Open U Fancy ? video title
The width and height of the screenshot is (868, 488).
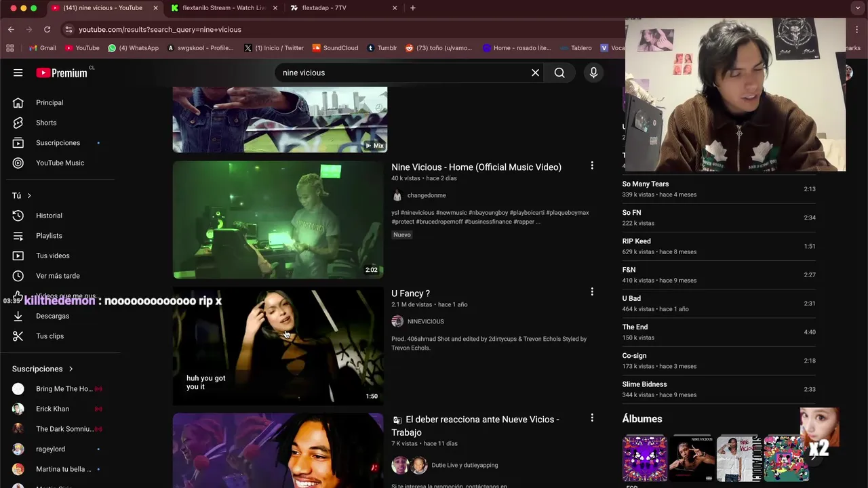[x=410, y=293]
